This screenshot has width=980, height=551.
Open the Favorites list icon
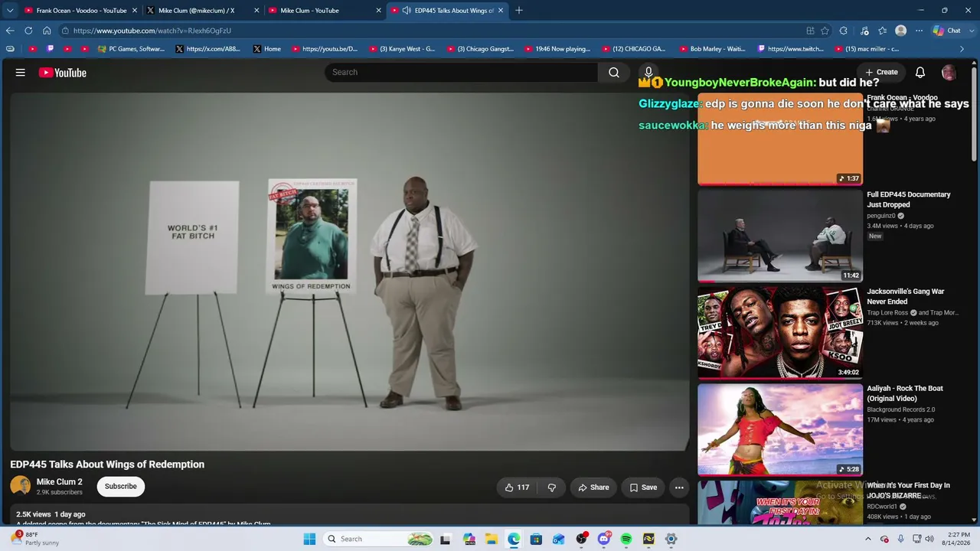tap(883, 31)
